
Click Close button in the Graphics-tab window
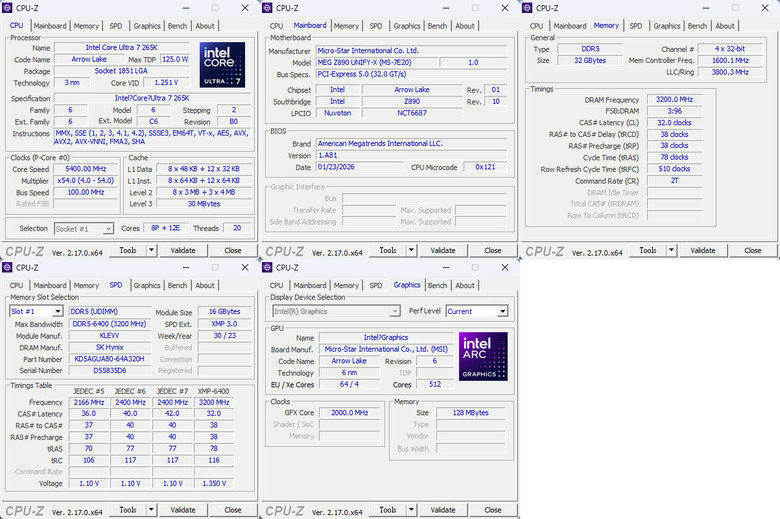[492, 510]
